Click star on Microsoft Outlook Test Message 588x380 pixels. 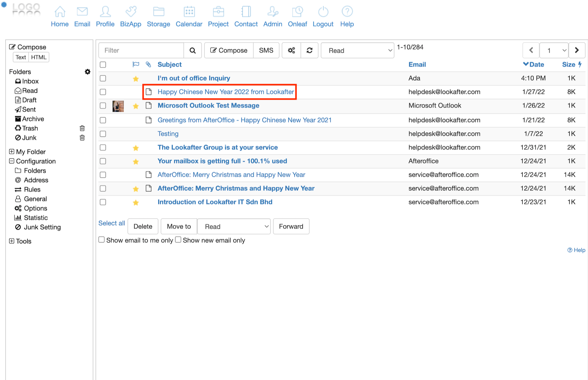136,106
